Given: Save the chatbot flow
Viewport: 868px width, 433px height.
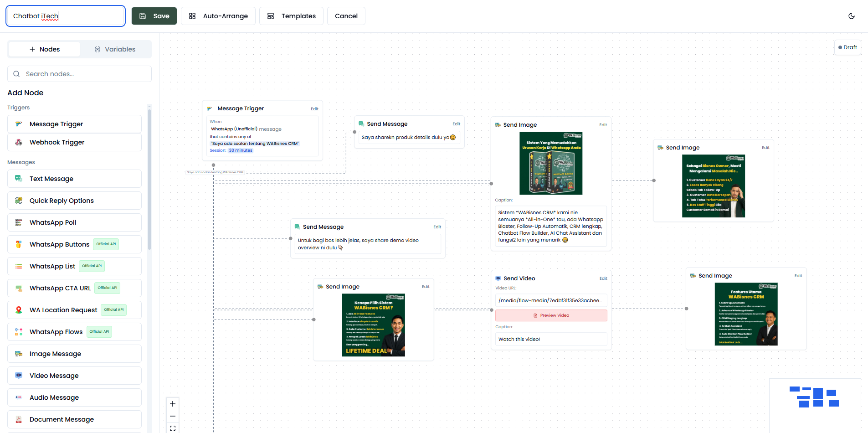Looking at the screenshot, I should click(x=154, y=15).
